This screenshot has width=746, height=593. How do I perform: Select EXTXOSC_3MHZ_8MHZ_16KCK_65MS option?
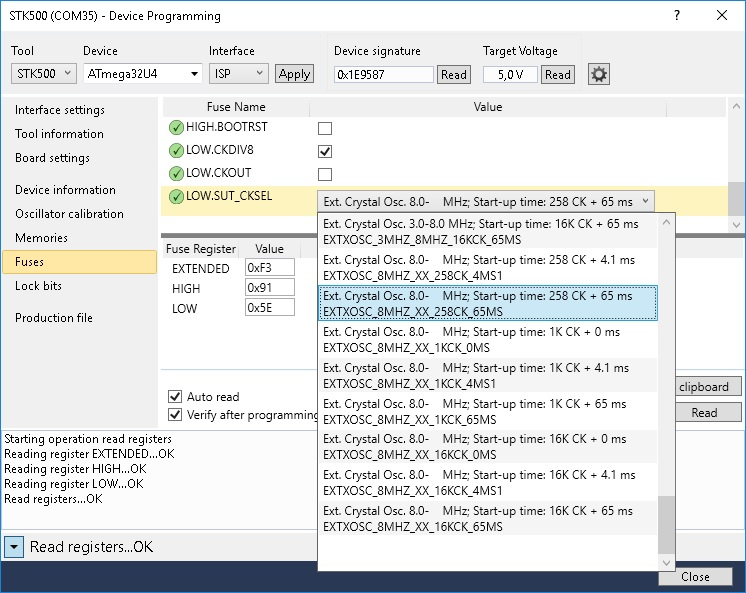point(488,231)
